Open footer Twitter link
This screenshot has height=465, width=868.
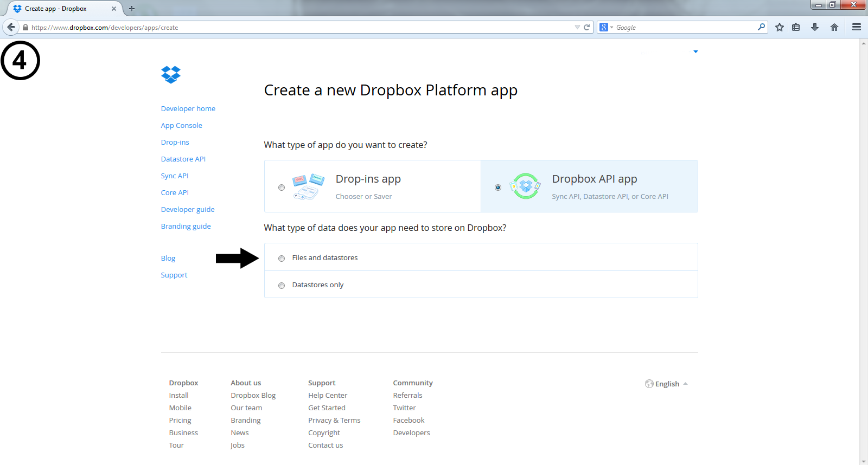[x=405, y=408]
